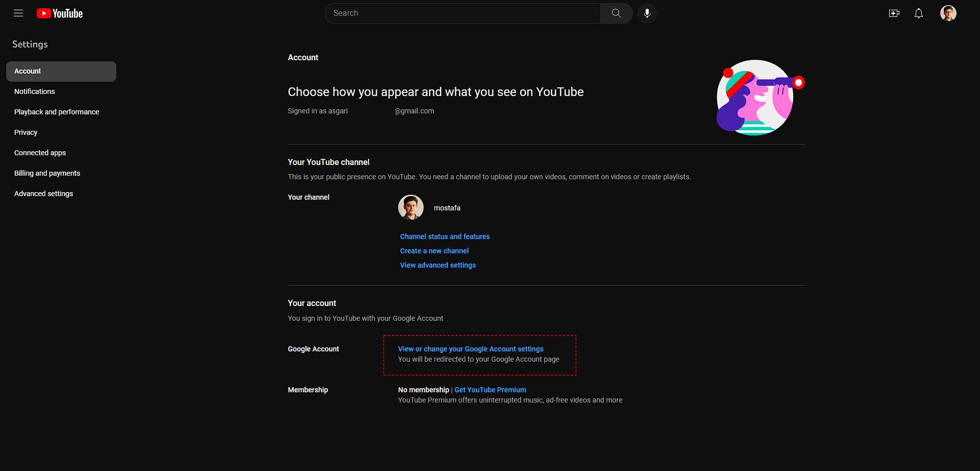Click the channel name mostafa

pyautogui.click(x=447, y=208)
